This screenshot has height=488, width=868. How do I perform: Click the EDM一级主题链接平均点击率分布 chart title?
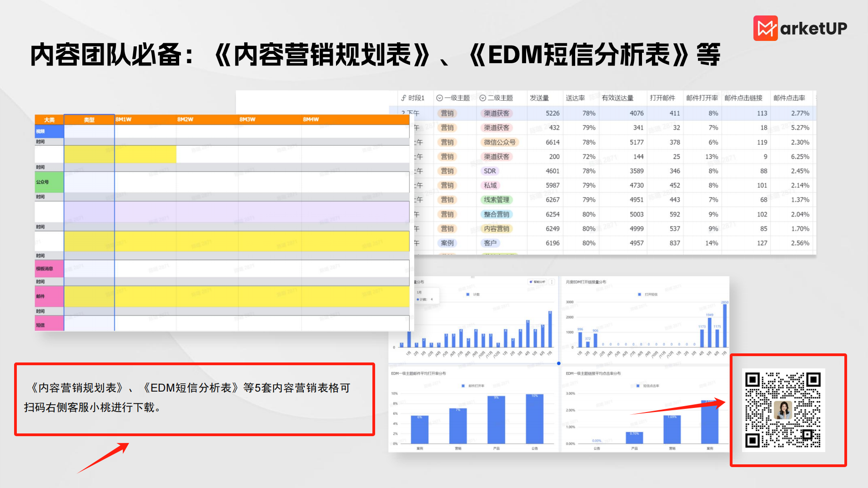pos(593,373)
